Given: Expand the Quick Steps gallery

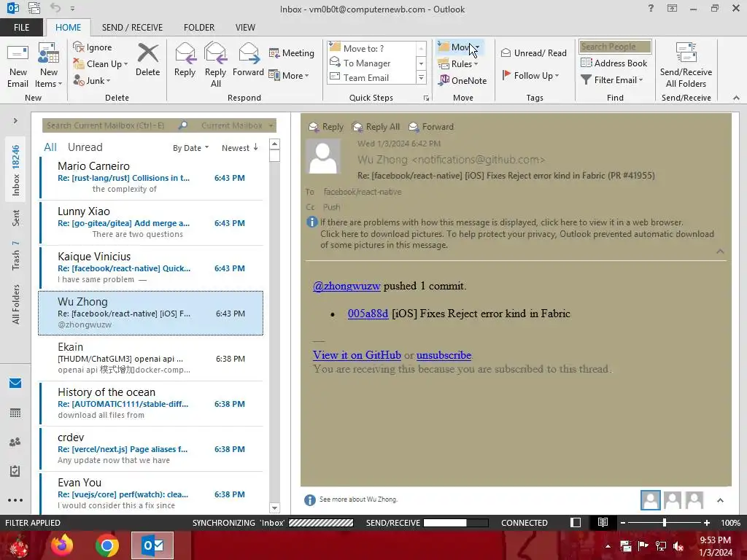Looking at the screenshot, I should point(421,77).
